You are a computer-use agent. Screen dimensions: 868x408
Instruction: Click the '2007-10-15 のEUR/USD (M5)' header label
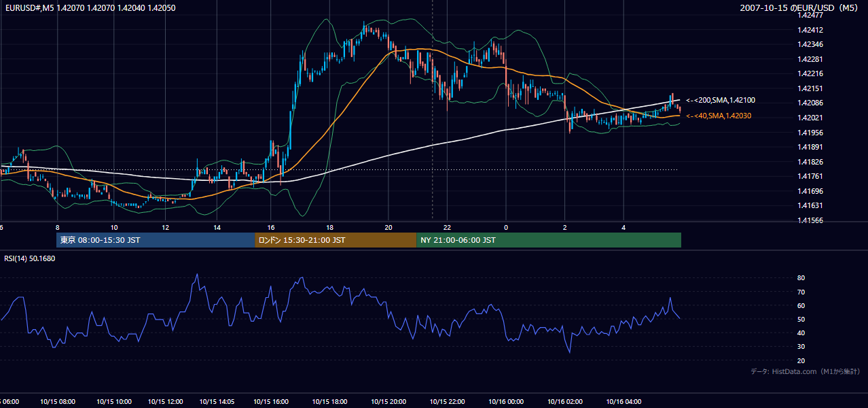point(799,8)
